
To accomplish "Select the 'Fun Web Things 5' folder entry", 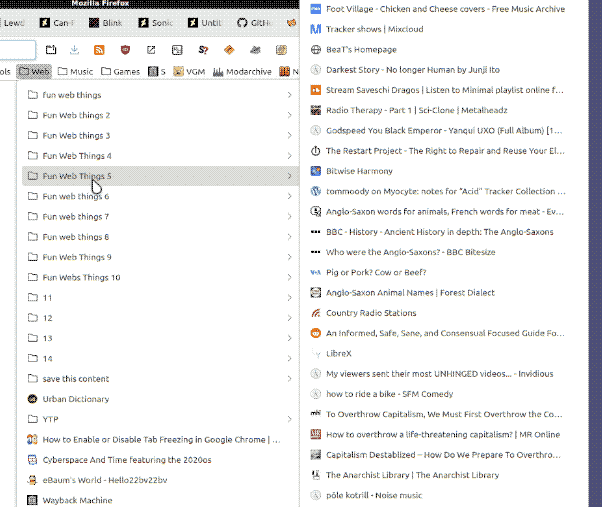I will [x=160, y=176].
